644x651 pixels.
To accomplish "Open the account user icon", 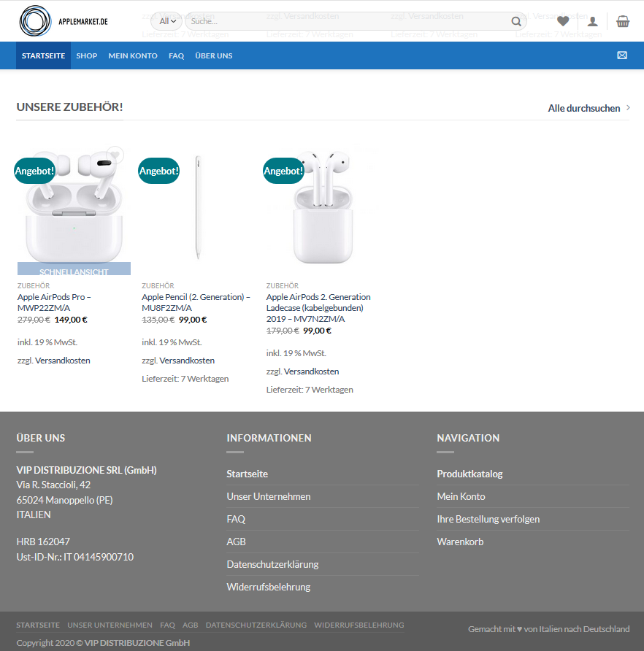I will [x=592, y=21].
